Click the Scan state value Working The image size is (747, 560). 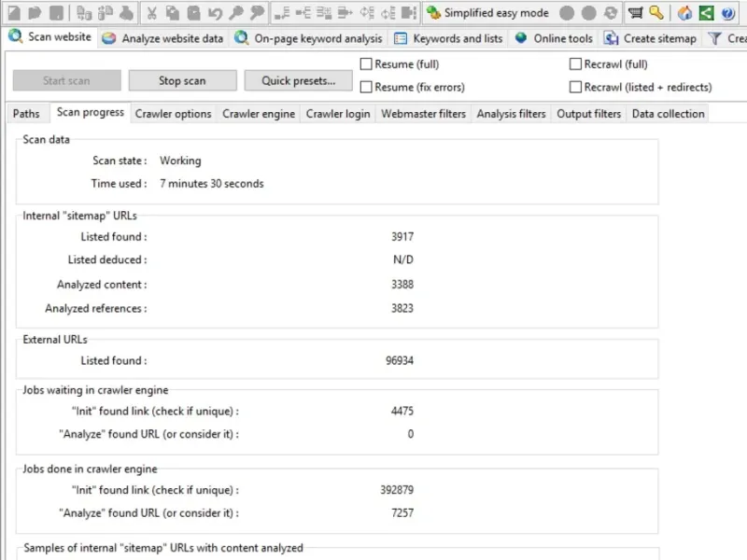pyautogui.click(x=180, y=161)
